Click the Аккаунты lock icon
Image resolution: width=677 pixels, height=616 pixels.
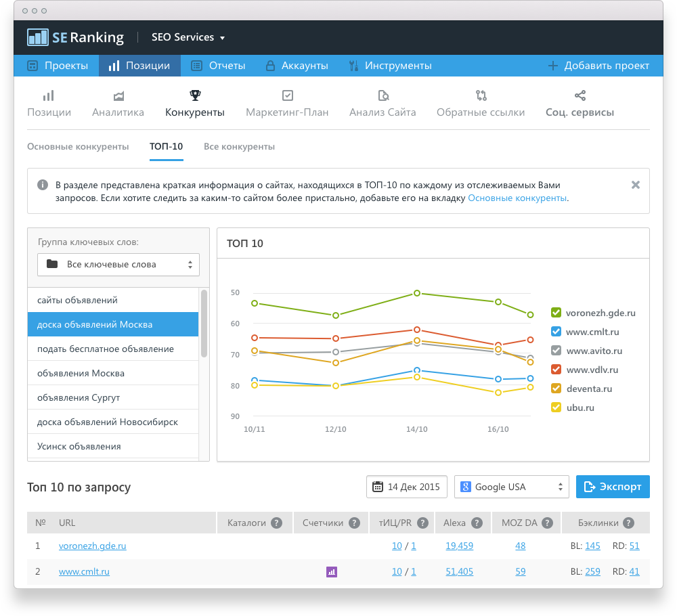(270, 66)
